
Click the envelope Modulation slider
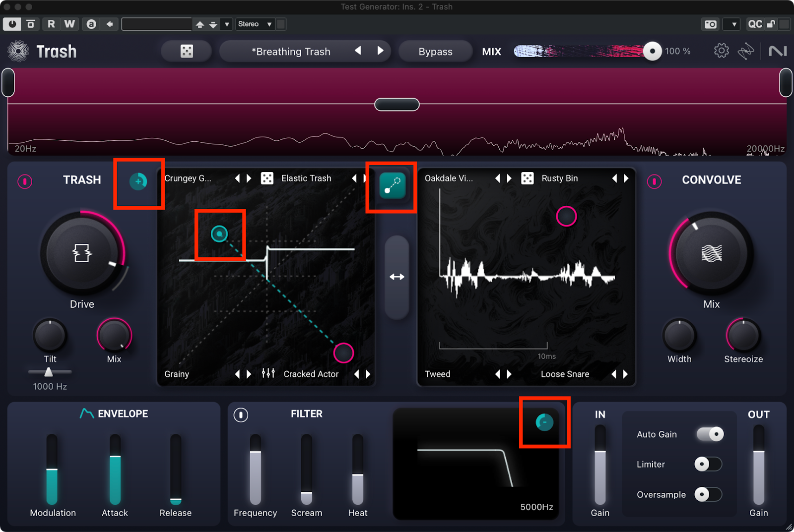click(52, 470)
